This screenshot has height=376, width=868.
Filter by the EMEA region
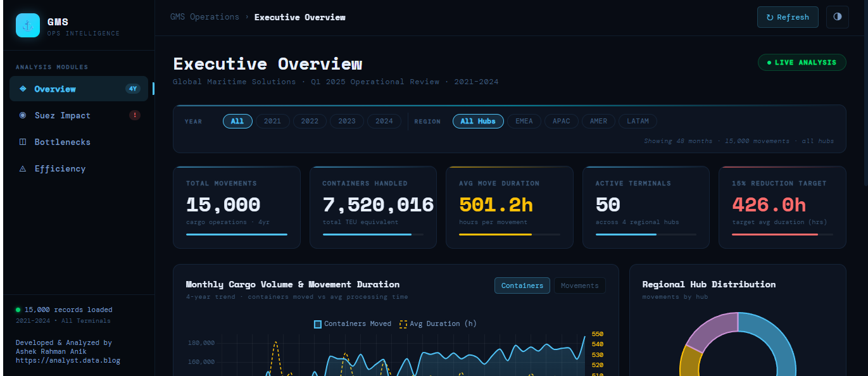[x=524, y=121]
